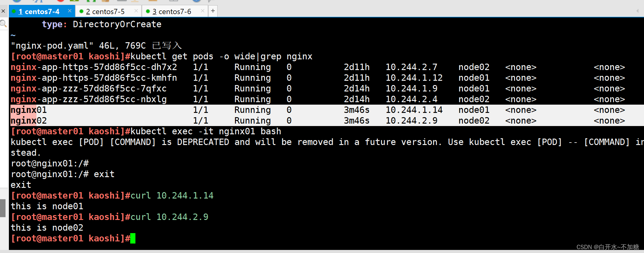Screen dimensions: 644x253
Task: Click IP address 10.244.1.9
Action: pos(411,88)
